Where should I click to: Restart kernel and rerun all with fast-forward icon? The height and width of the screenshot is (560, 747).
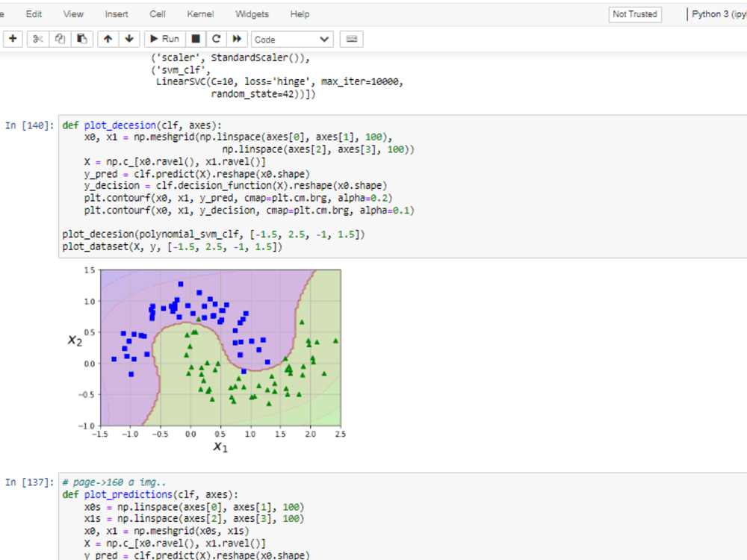pyautogui.click(x=237, y=39)
